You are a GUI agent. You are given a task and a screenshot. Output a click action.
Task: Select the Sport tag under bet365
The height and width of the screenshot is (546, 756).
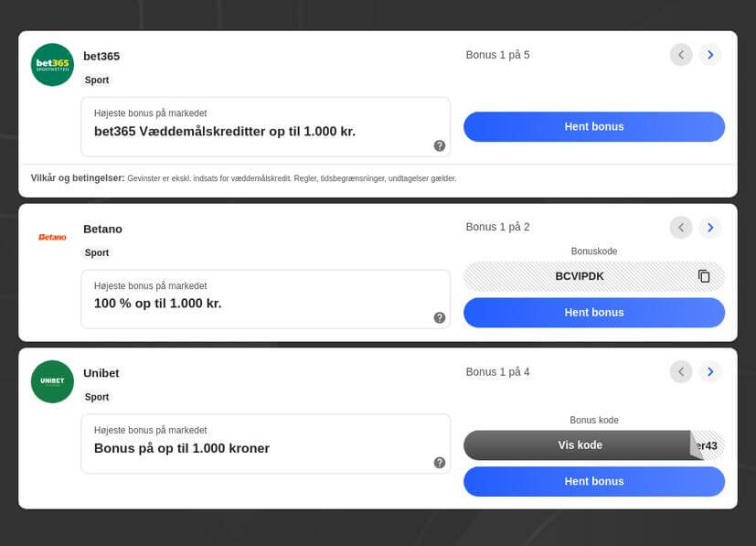coord(97,80)
